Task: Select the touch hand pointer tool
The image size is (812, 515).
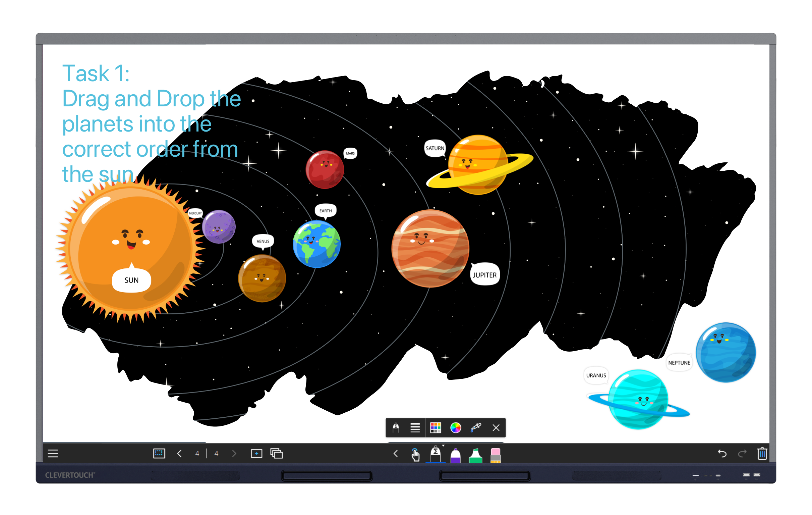Action: click(415, 455)
